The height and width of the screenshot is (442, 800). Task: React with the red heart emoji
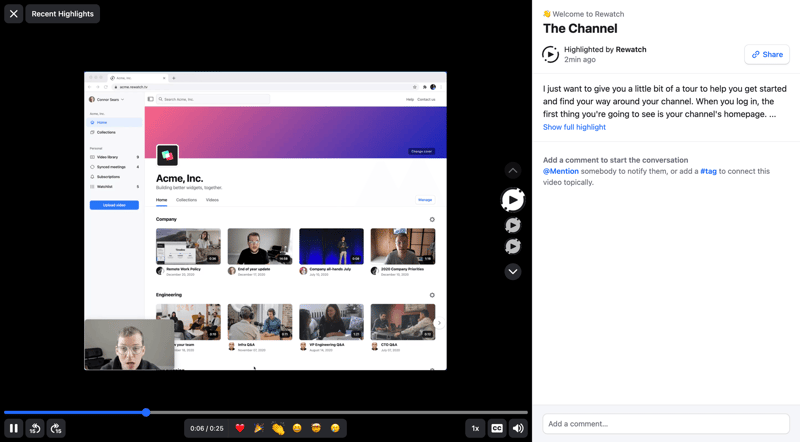tap(240, 428)
